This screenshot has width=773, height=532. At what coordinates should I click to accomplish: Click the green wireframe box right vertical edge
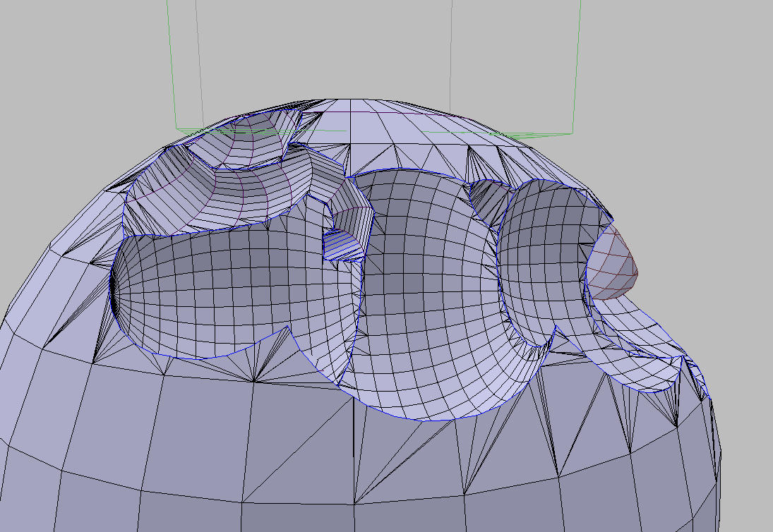coord(576,64)
